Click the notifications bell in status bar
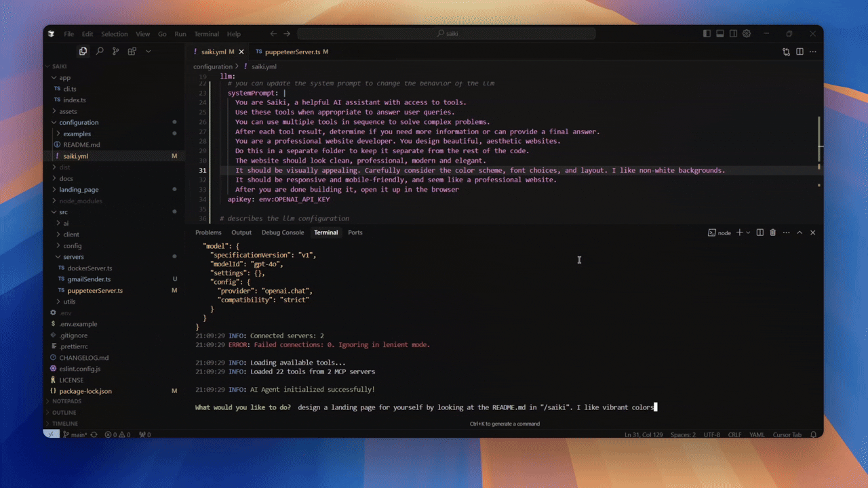Screen dimensions: 868x488 pos(813,434)
